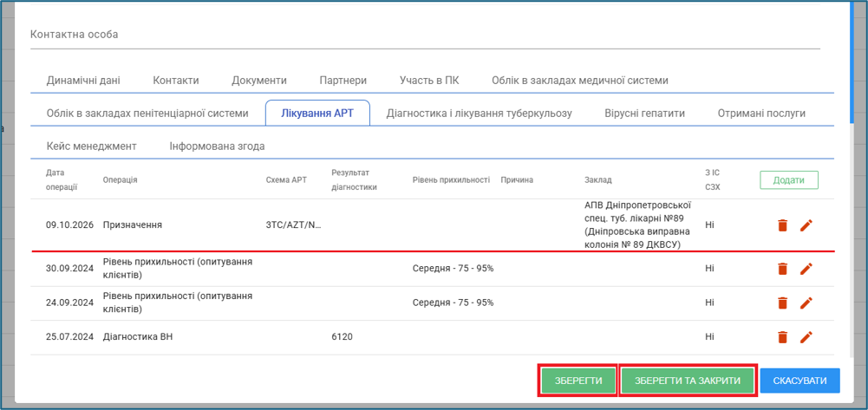The height and width of the screenshot is (410, 868).
Task: Delete the 25.07.2024 Діагностика ВН record
Action: 782,337
